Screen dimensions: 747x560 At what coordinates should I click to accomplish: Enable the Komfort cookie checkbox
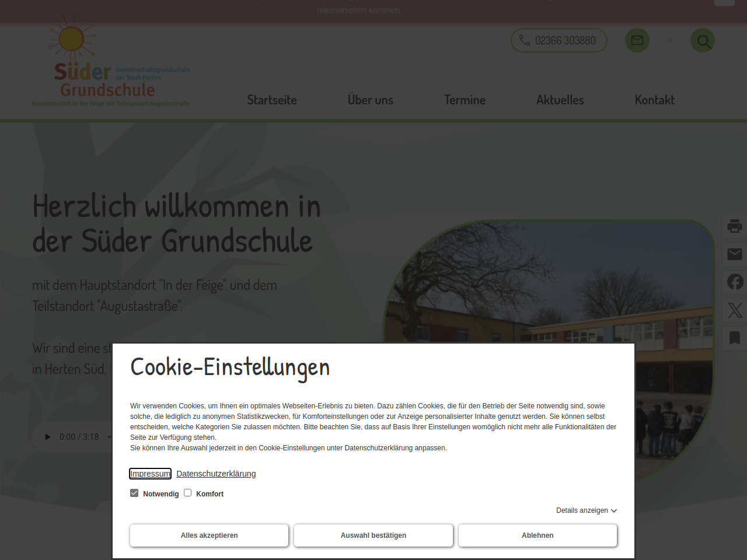[x=188, y=493]
